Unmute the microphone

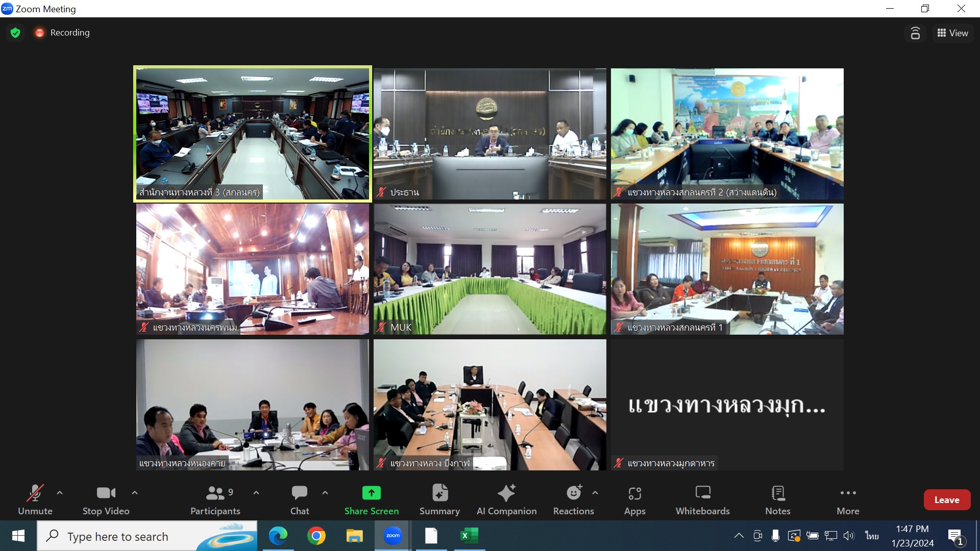(x=35, y=499)
